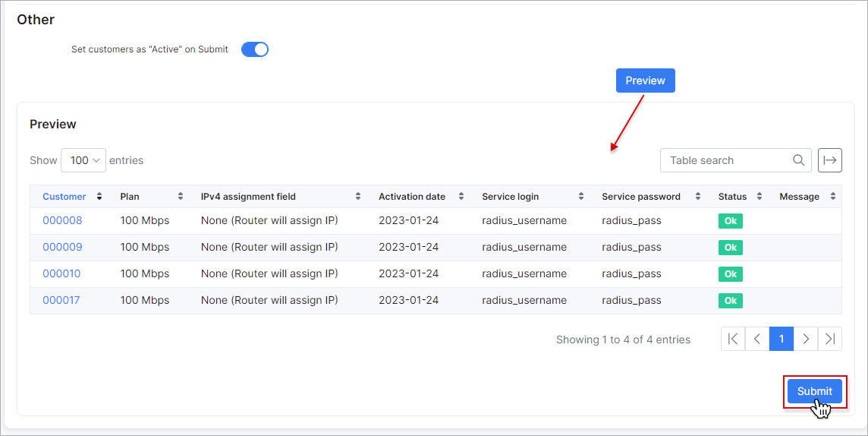Viewport: 868px width, 436px height.
Task: Go to previous page arrow
Action: (x=757, y=339)
